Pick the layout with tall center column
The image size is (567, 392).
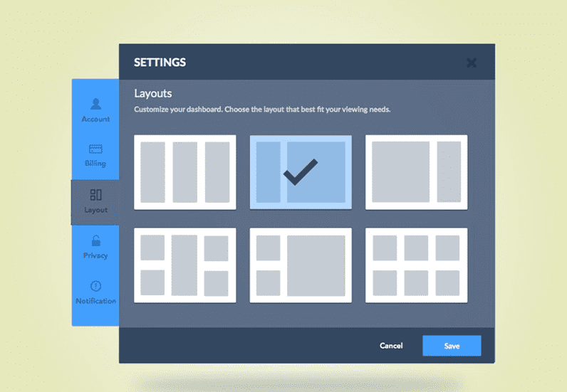pos(184,265)
